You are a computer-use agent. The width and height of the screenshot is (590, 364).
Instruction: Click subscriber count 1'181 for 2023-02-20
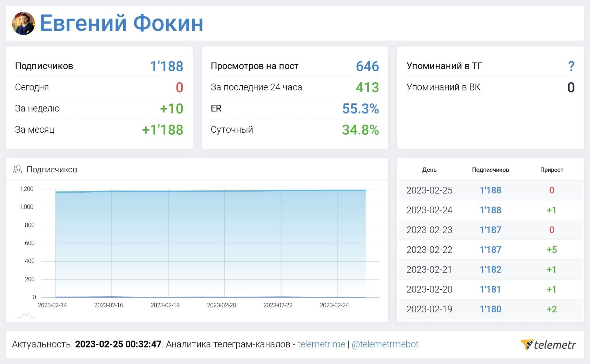click(490, 289)
